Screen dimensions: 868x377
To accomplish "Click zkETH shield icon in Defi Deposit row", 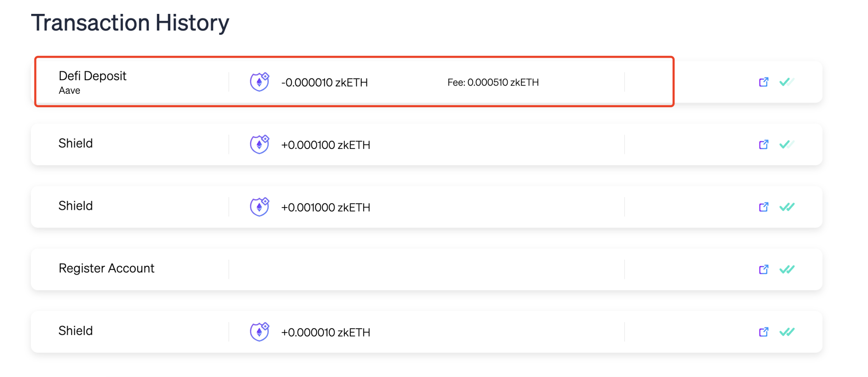I will pyautogui.click(x=260, y=82).
